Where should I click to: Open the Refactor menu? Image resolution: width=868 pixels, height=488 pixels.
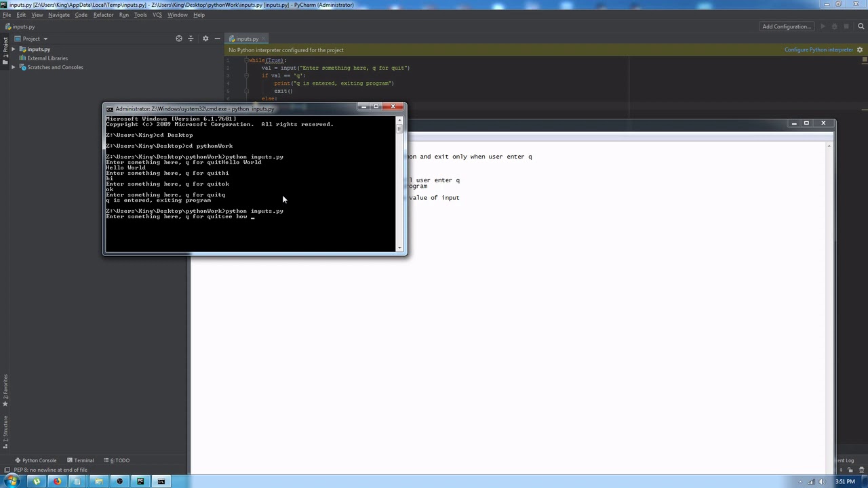coord(104,15)
